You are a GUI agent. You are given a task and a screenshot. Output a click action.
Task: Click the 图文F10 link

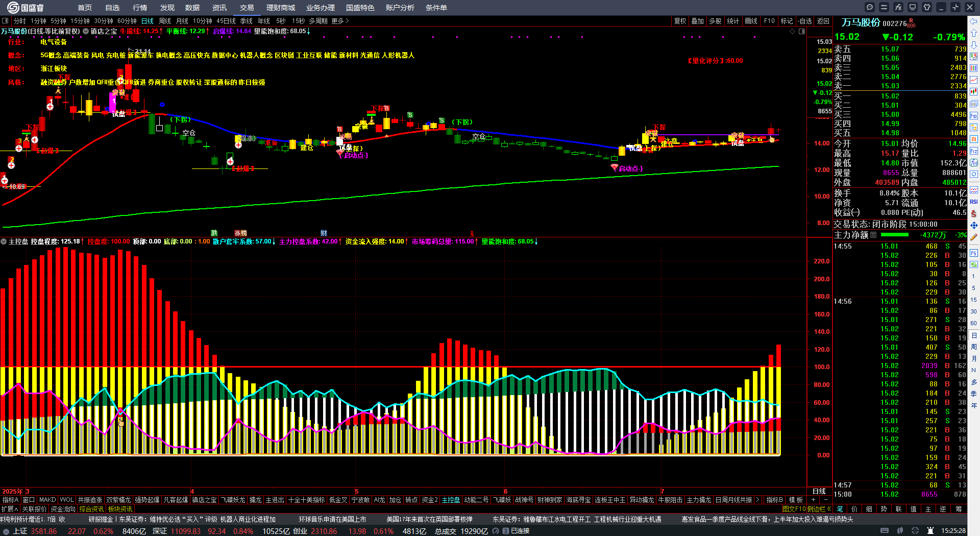794,509
